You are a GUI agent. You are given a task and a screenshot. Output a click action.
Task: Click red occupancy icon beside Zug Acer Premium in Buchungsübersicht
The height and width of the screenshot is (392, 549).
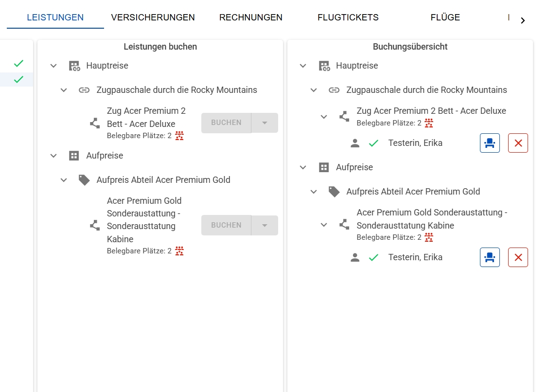429,123
